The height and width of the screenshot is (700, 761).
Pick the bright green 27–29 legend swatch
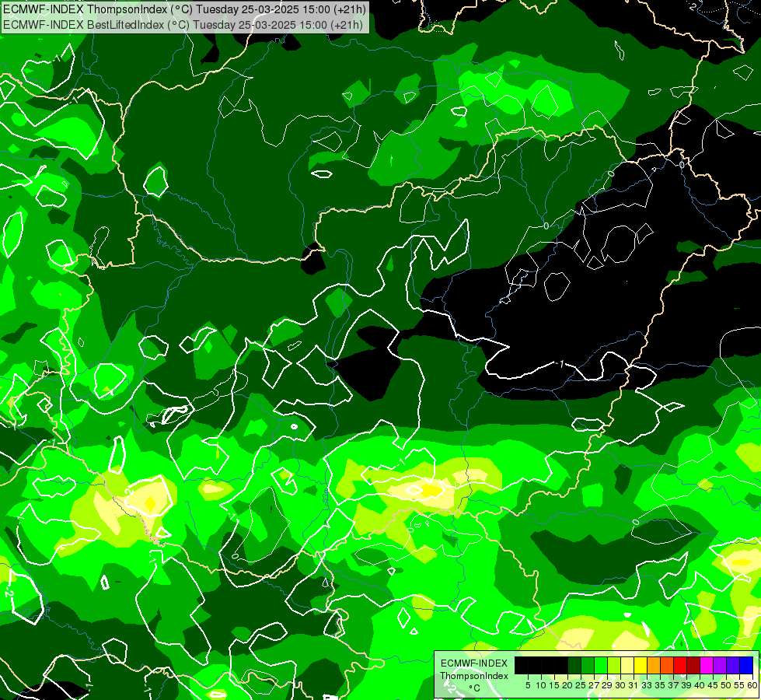pyautogui.click(x=601, y=666)
